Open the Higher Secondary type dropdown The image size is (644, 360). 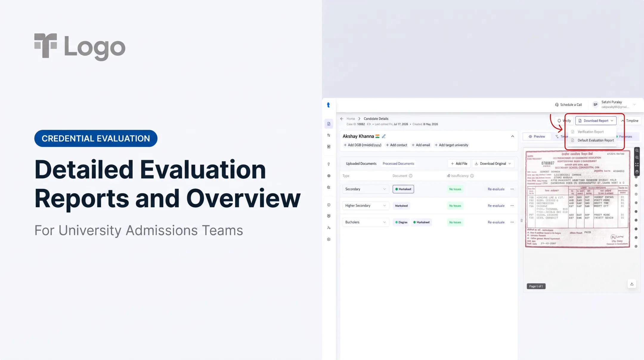click(x=366, y=206)
